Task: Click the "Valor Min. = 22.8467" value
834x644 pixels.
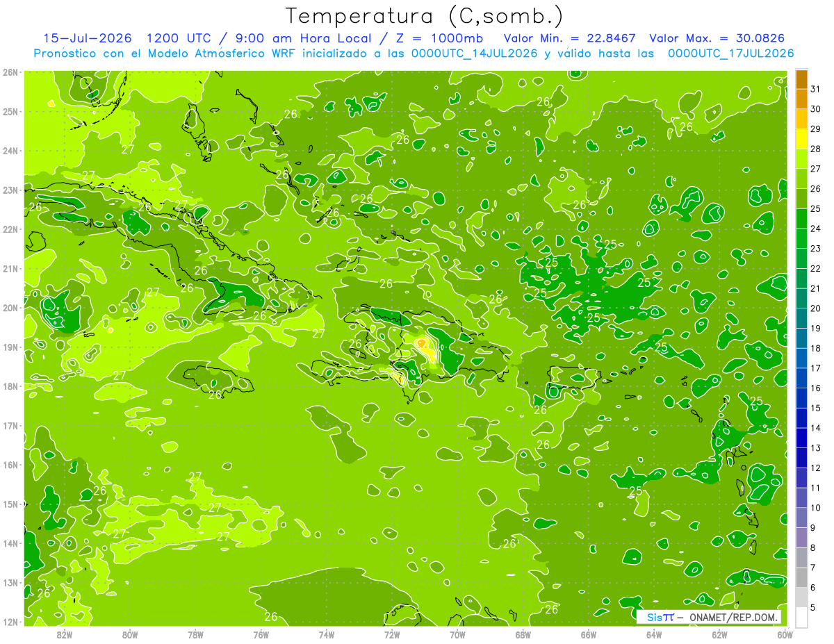Action: [569, 38]
